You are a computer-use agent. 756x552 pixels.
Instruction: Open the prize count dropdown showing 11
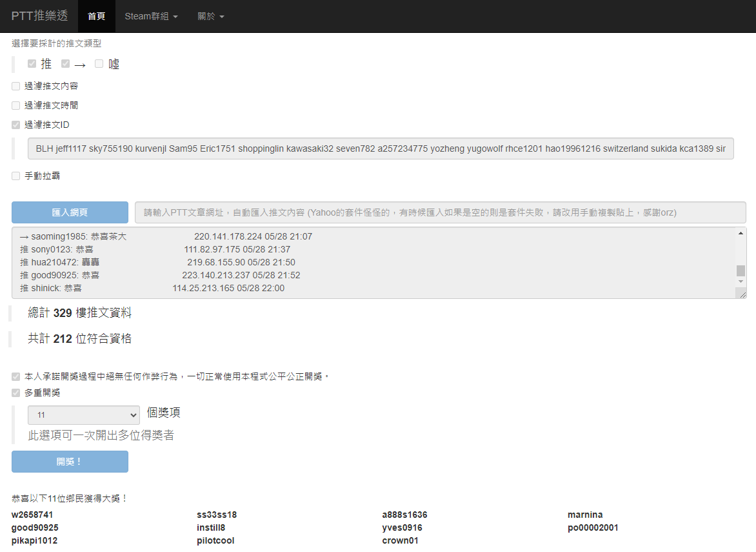[x=84, y=415]
